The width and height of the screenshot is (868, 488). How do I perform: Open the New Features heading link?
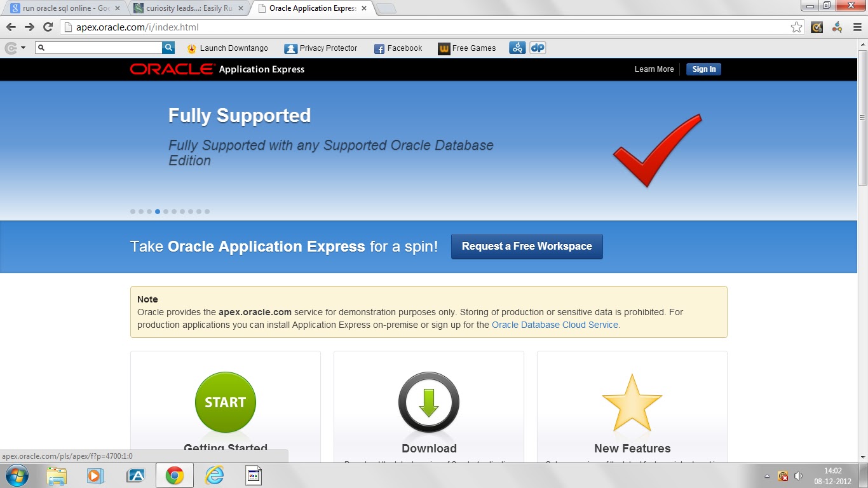tap(632, 449)
